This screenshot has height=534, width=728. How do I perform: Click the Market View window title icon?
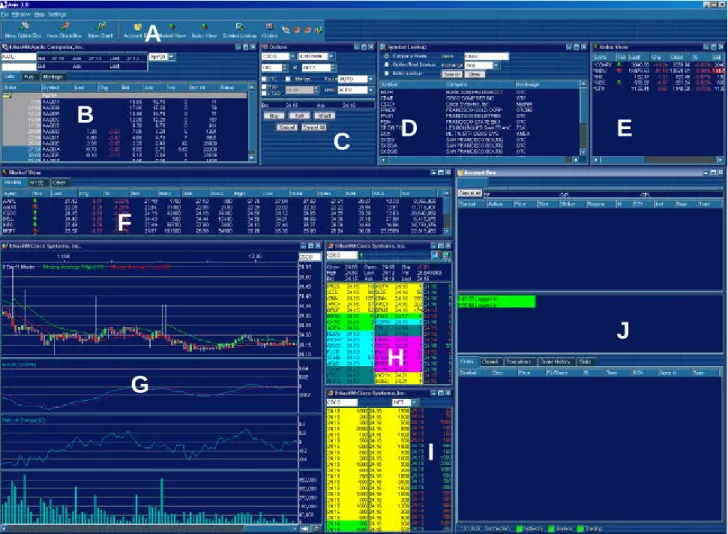coord(5,172)
